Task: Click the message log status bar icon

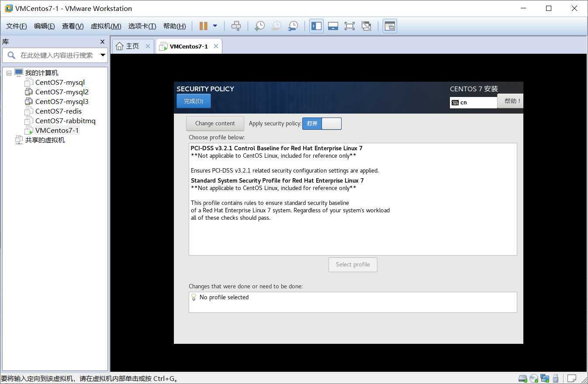Action: [x=571, y=378]
